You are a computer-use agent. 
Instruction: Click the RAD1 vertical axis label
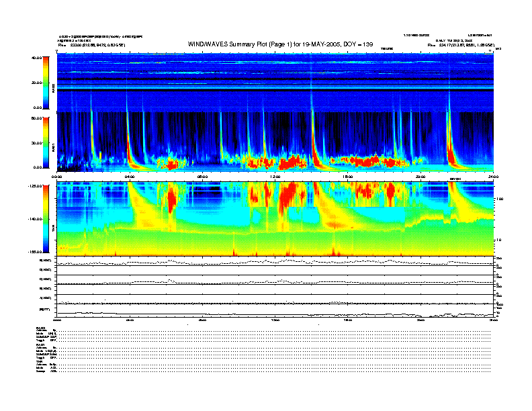[53, 148]
